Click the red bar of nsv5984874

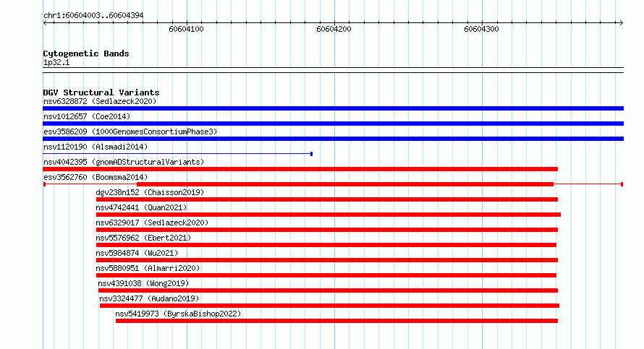[x=327, y=260]
